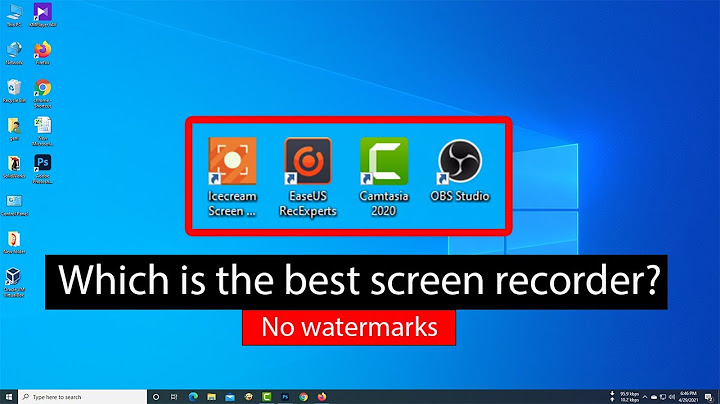
Task: Open the Icecream Screen Recorder shortcut
Action: (x=232, y=177)
